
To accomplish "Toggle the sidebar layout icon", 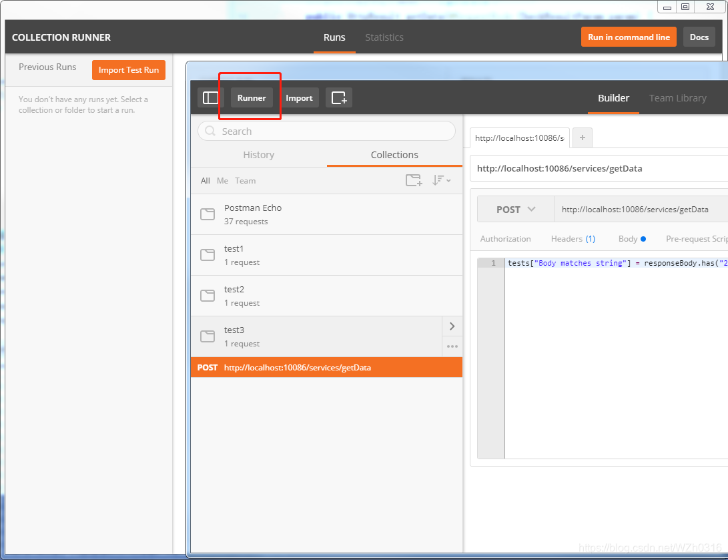I will pos(210,97).
